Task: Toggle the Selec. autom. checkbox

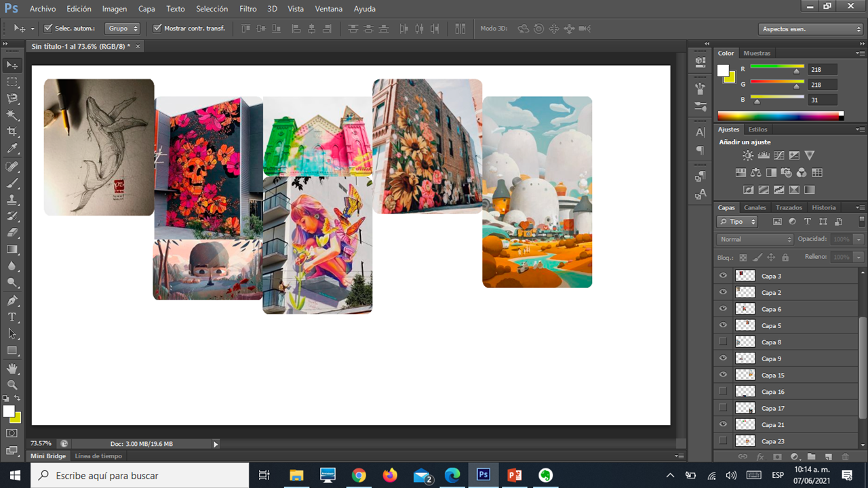Action: pyautogui.click(x=48, y=28)
